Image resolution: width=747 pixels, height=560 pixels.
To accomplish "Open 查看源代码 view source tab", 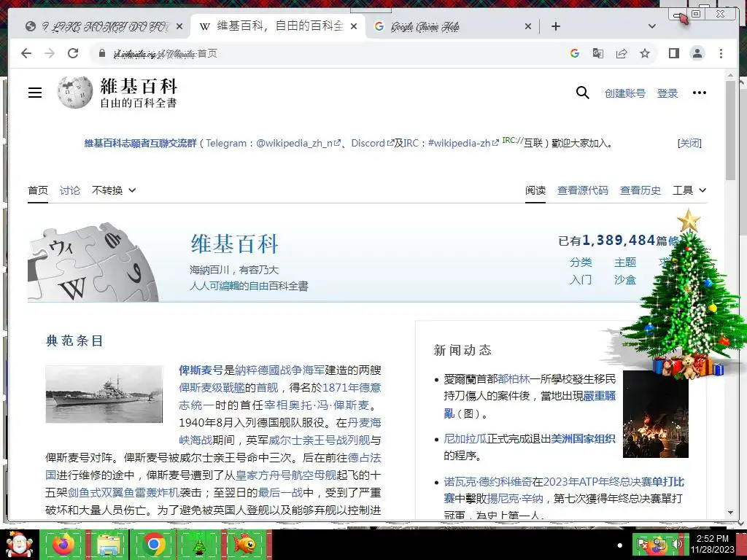I will [583, 190].
